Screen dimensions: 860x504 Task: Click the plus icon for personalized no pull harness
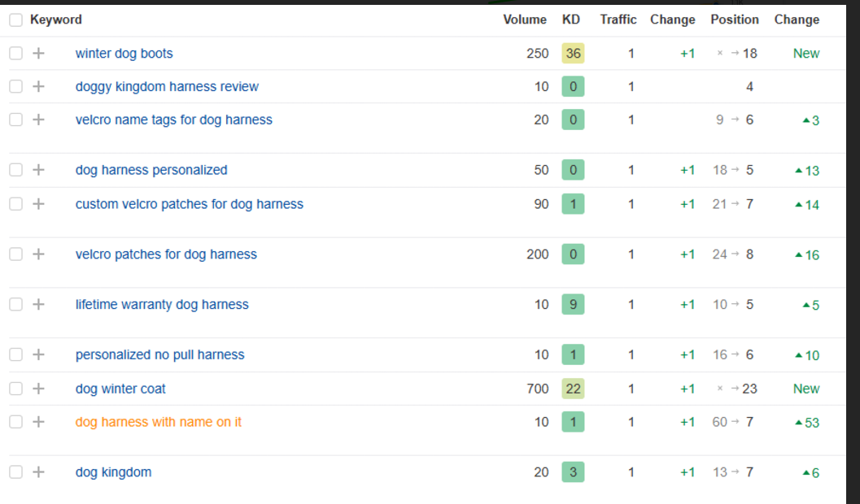(x=38, y=355)
